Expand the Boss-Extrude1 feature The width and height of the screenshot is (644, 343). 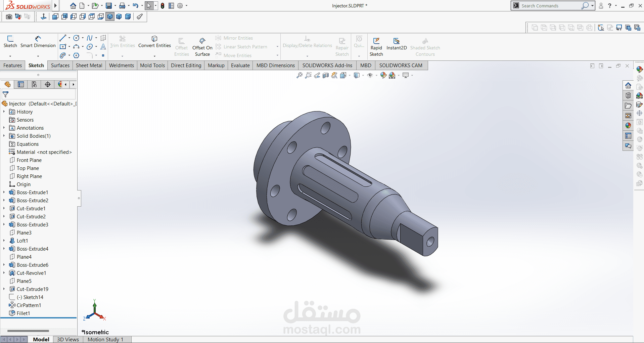[x=4, y=192]
